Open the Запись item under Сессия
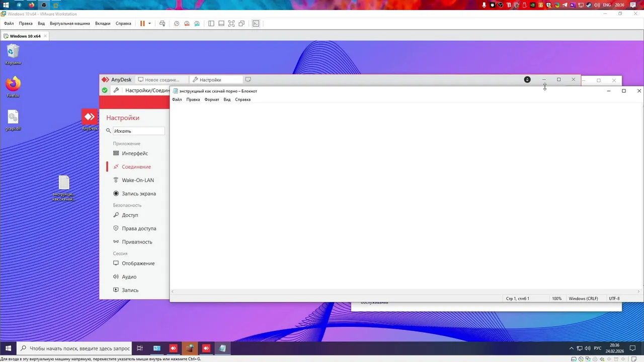The height and width of the screenshot is (362, 644). (130, 290)
